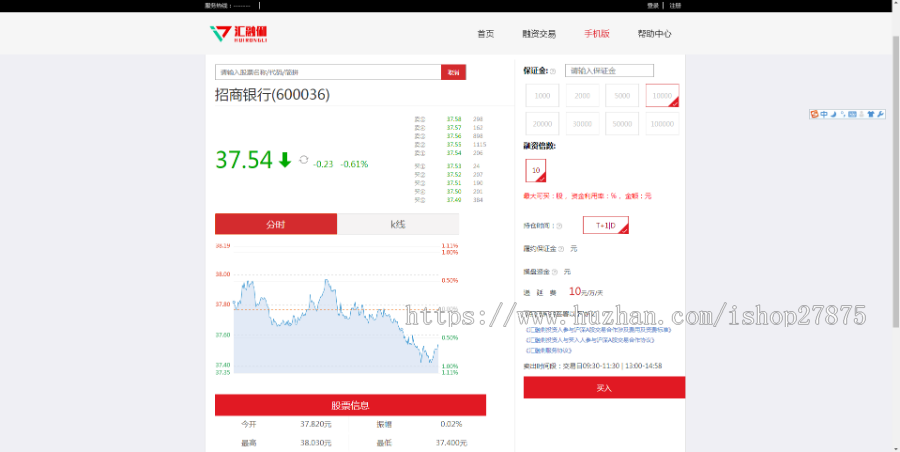Click the 今开 value 37.820元
The image size is (900, 452).
[316, 424]
